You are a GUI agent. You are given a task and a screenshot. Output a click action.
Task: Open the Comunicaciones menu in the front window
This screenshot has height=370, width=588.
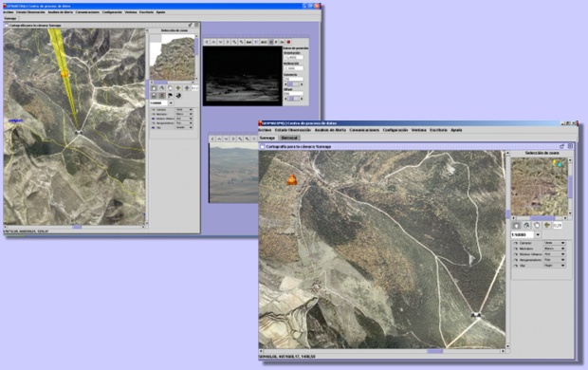click(x=364, y=130)
